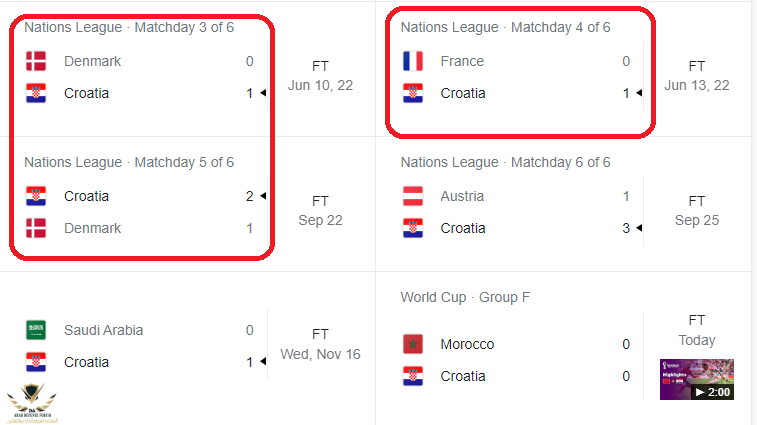Click the France flag icon

[412, 61]
